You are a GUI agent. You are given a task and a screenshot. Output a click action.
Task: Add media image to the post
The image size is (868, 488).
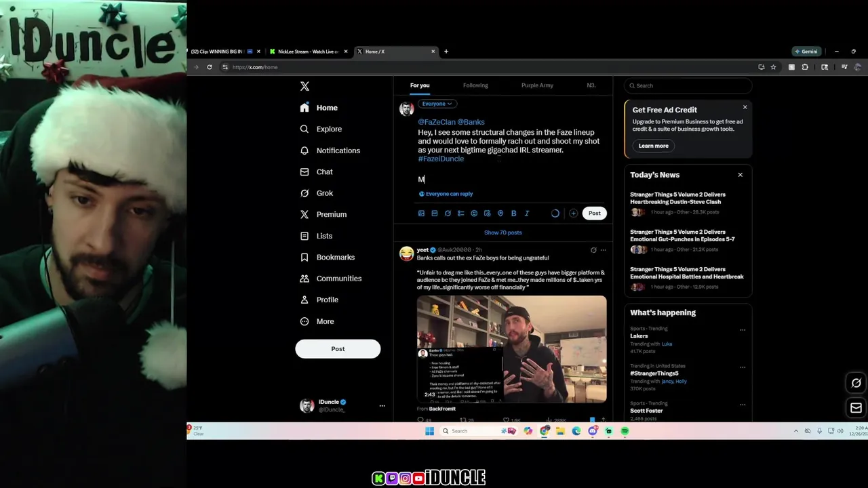421,213
